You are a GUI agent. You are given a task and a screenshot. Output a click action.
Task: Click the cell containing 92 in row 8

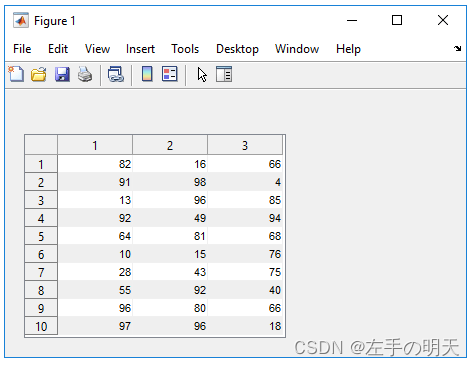tap(170, 290)
